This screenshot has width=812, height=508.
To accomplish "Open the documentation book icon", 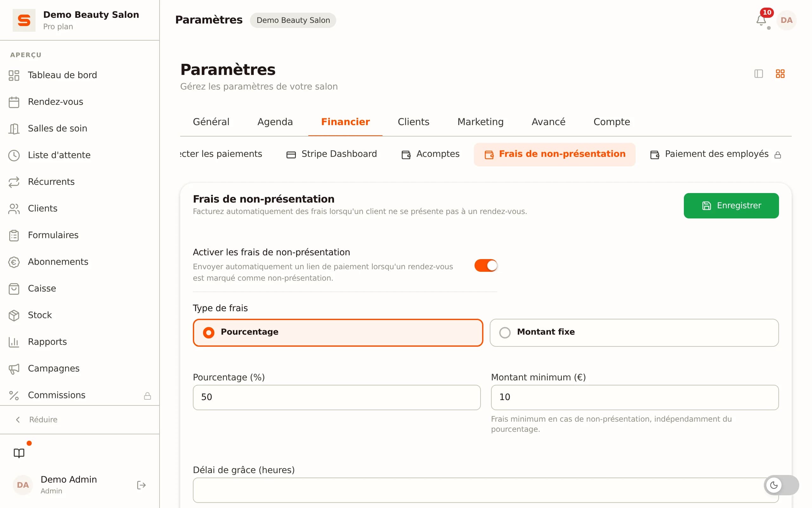I will (19, 453).
